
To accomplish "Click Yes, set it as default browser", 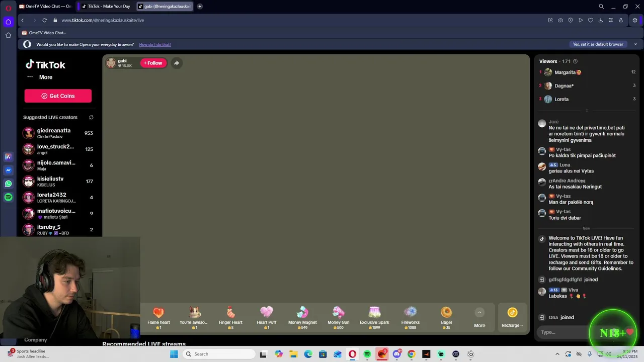I will pyautogui.click(x=598, y=44).
